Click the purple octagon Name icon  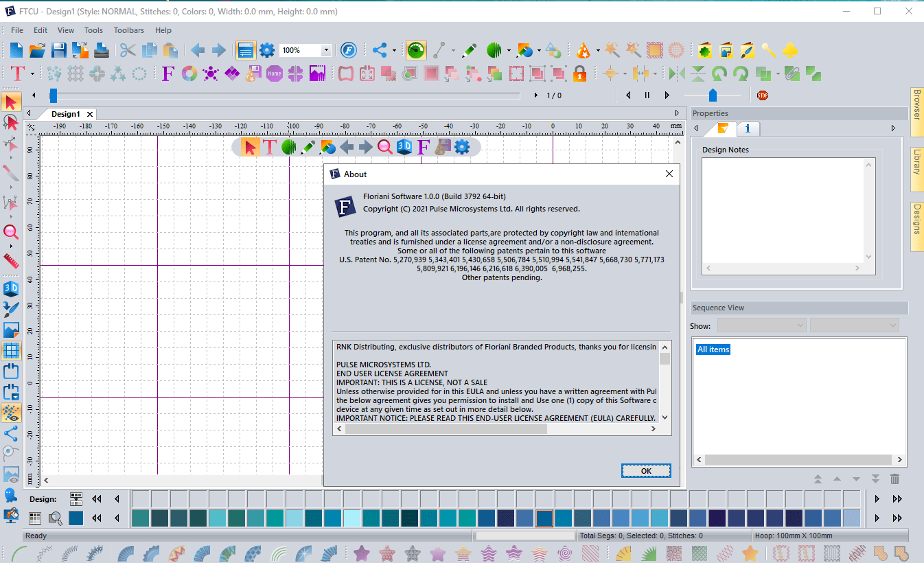[275, 73]
